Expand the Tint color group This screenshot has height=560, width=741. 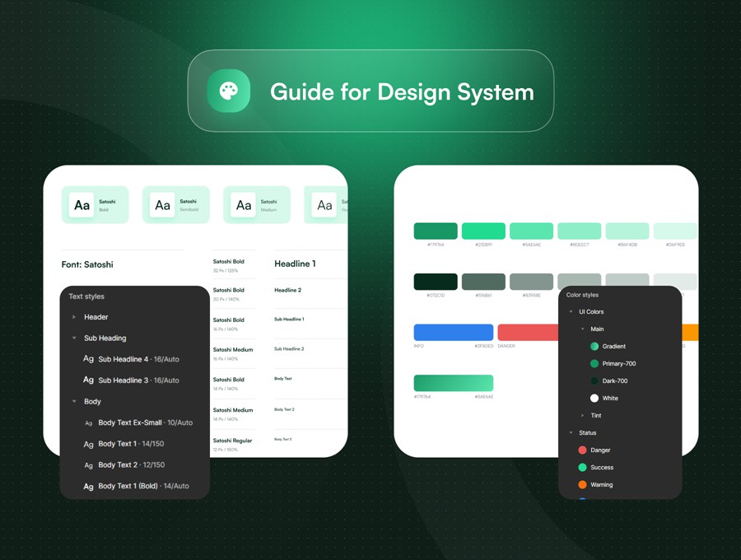point(583,416)
